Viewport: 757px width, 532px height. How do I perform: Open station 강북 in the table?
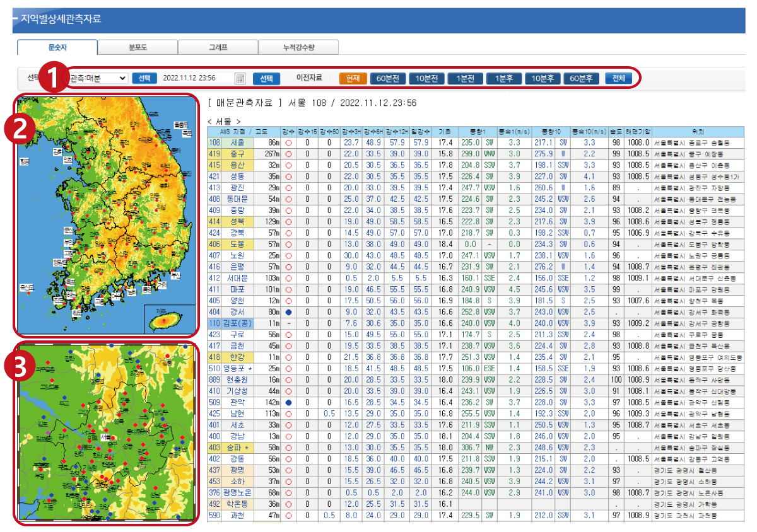tap(237, 233)
